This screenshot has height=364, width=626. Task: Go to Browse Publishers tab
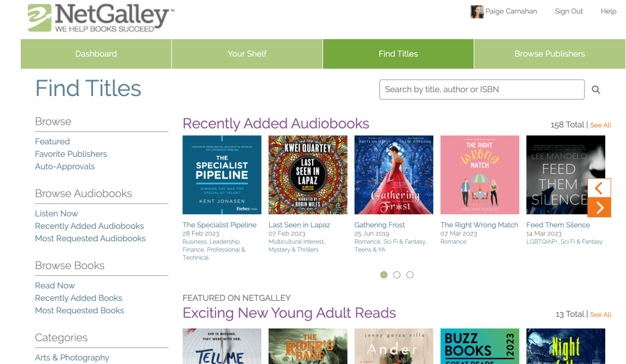point(550,54)
